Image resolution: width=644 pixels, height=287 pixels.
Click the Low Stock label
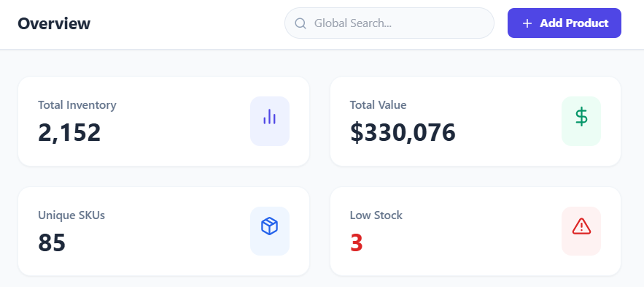point(376,215)
